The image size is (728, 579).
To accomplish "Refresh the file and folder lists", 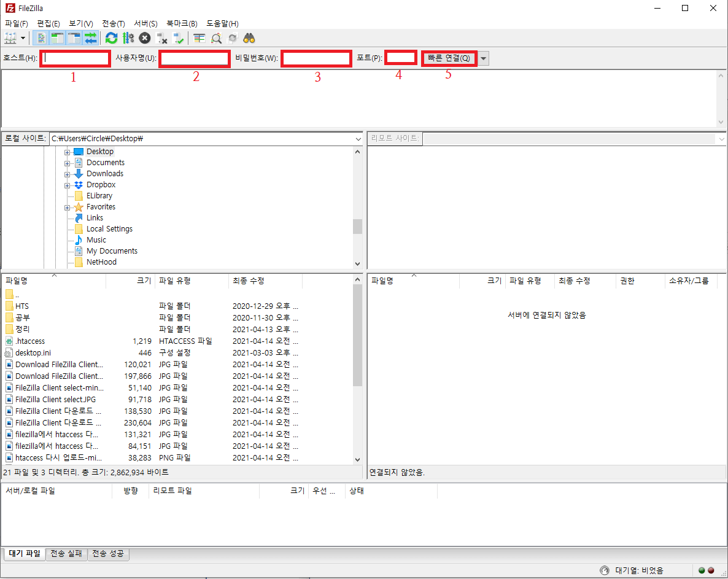I will (x=112, y=38).
